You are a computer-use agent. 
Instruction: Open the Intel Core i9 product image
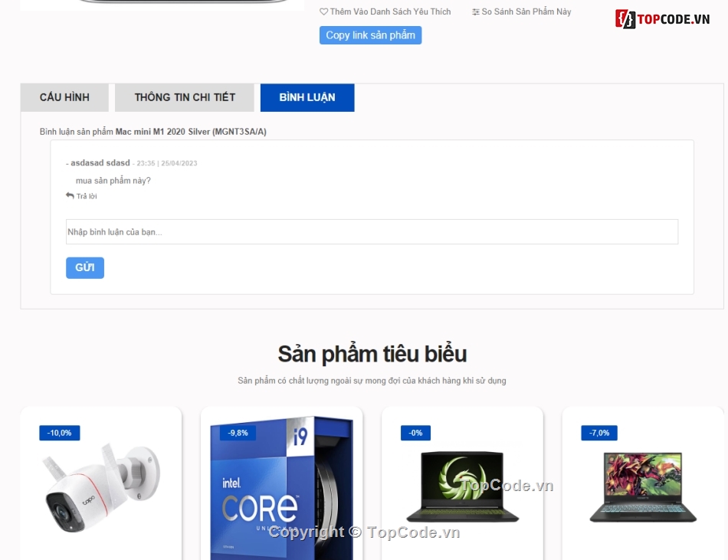[x=282, y=487]
